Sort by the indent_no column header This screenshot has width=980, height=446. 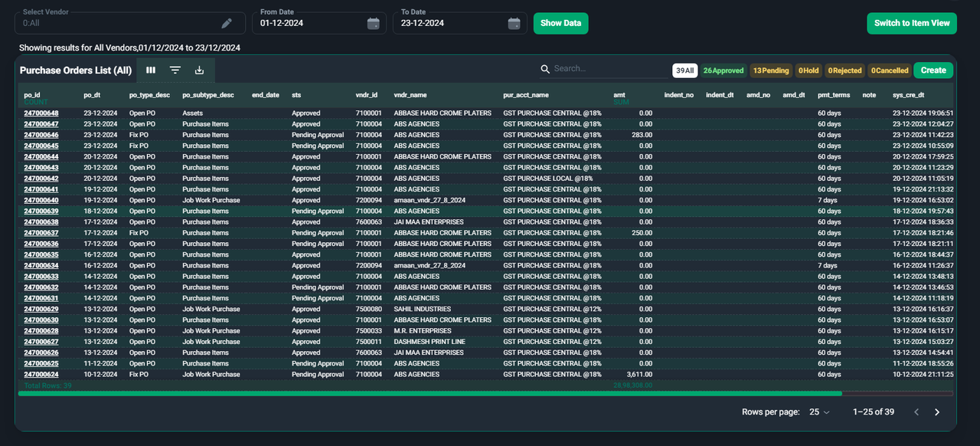pyautogui.click(x=679, y=95)
